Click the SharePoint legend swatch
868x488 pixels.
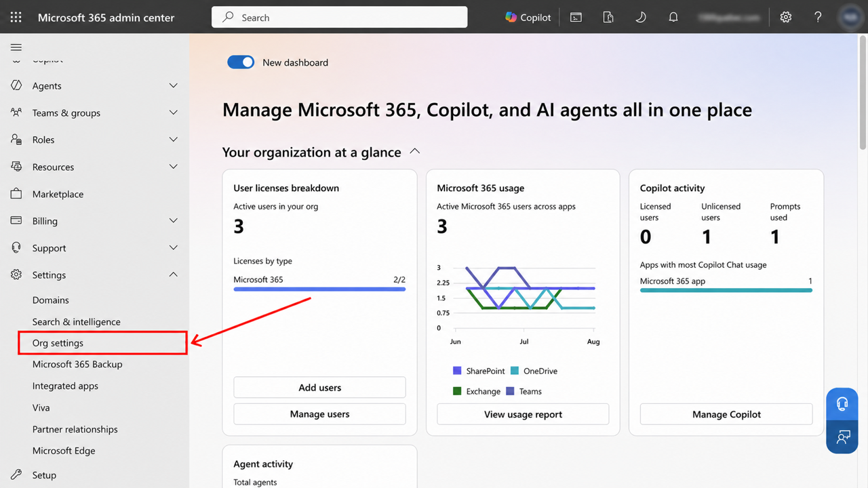point(457,371)
